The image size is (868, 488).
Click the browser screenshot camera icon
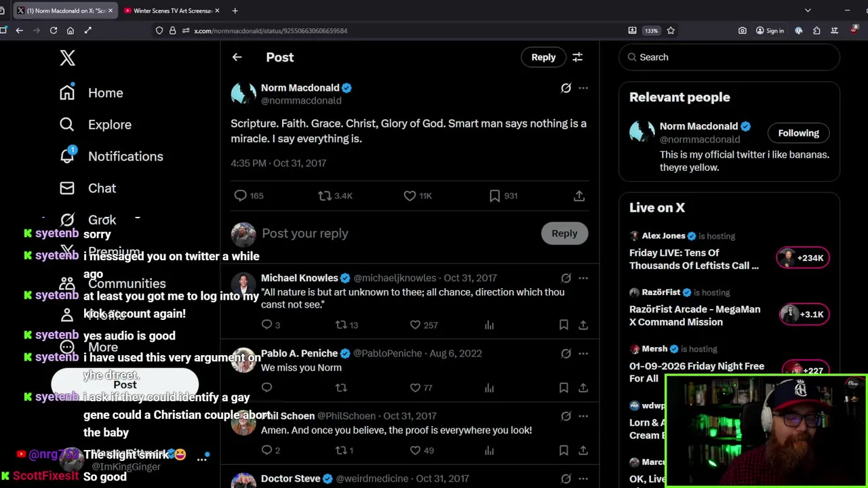click(743, 30)
